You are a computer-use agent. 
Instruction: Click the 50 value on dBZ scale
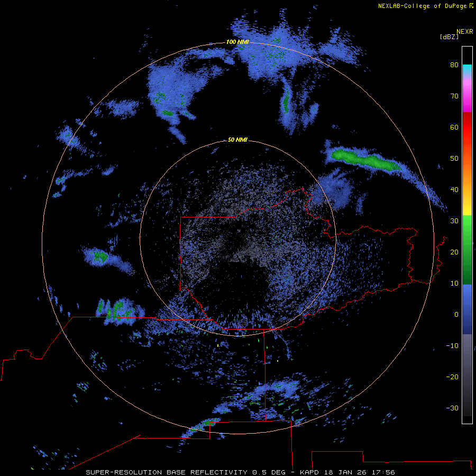tap(454, 159)
